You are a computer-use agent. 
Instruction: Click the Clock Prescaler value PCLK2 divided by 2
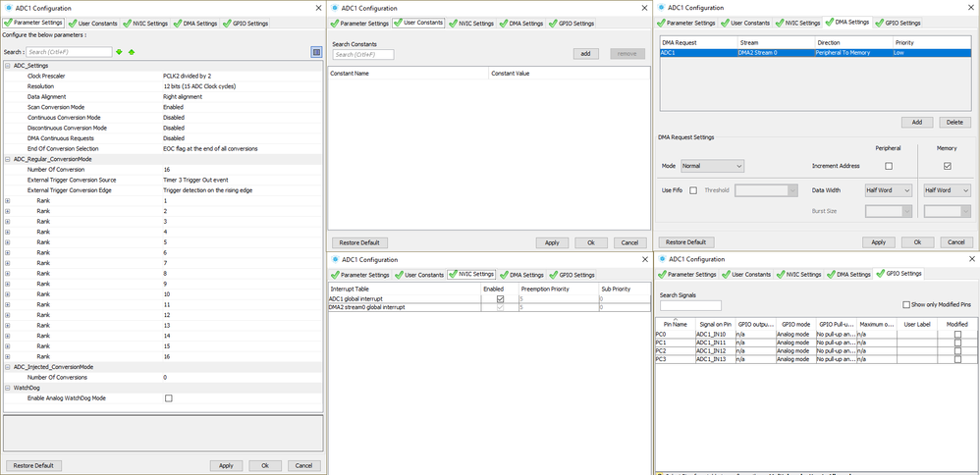187,76
